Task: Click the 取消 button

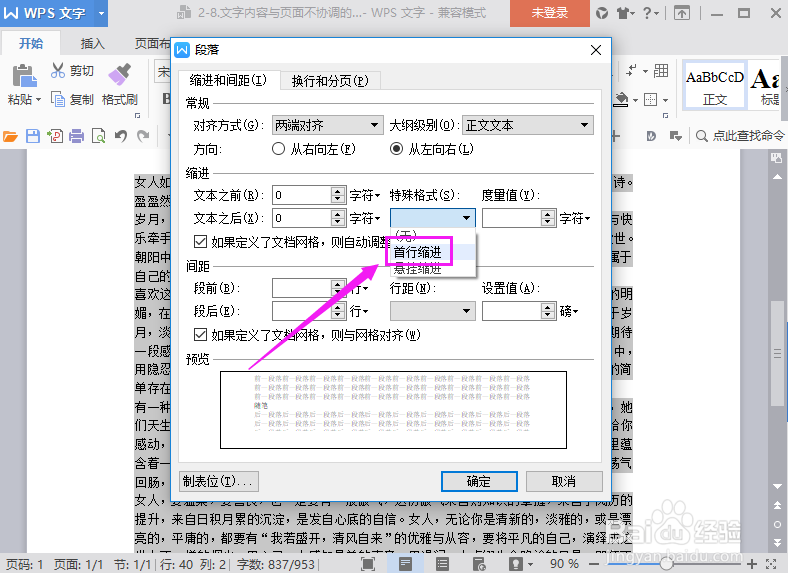Action: [564, 481]
